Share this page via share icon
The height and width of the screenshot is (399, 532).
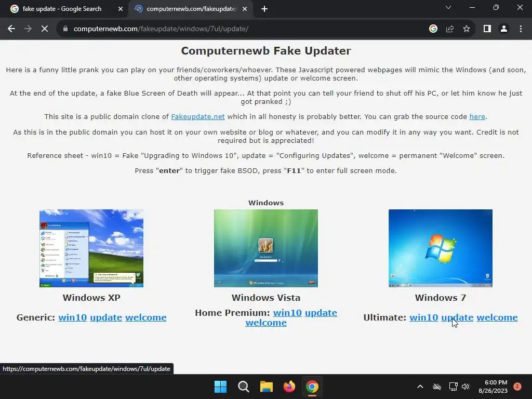[450, 29]
